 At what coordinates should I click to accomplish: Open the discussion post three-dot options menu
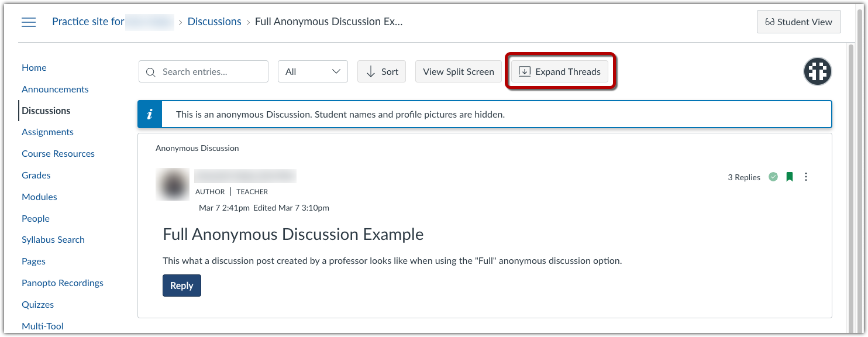tap(806, 176)
